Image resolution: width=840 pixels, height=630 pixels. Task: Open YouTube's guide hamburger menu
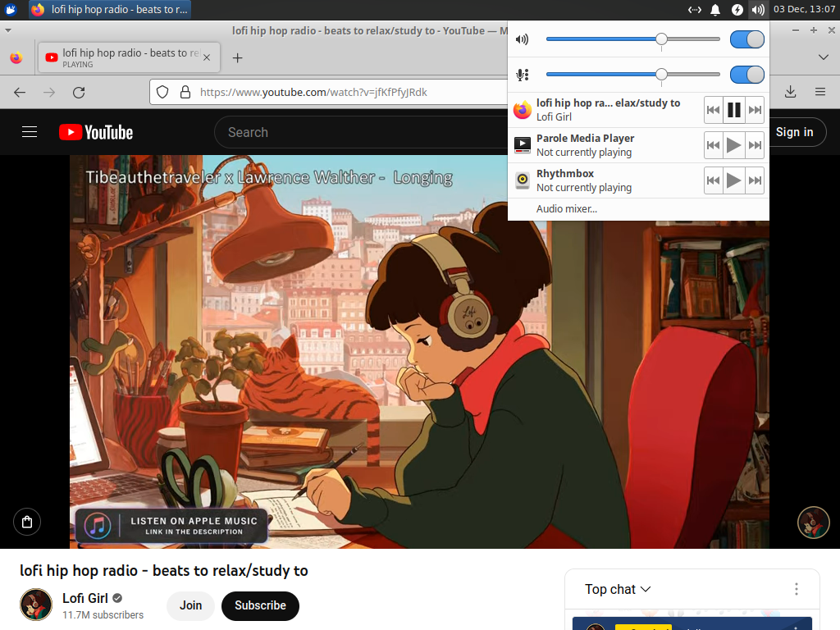(30, 131)
